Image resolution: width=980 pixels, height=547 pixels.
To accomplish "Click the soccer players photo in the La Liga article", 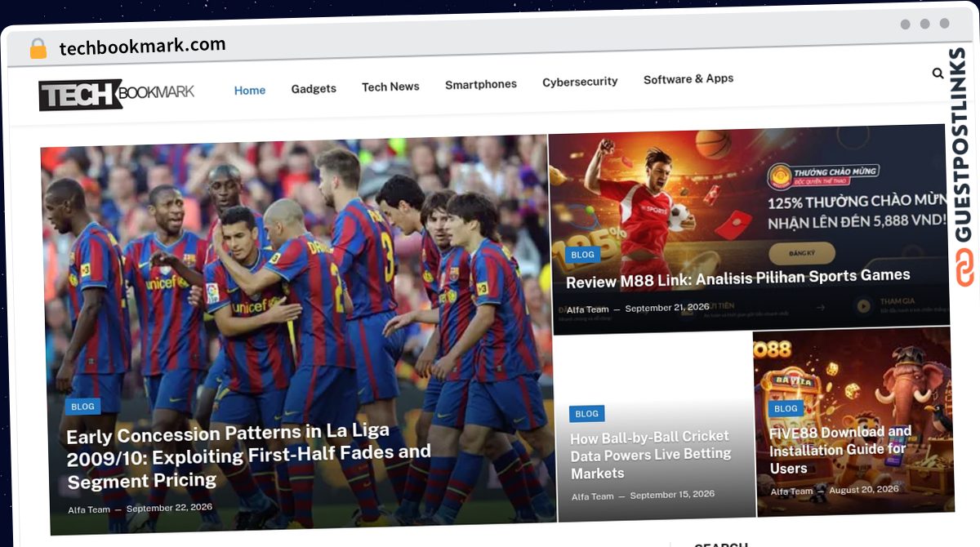I will pyautogui.click(x=298, y=335).
